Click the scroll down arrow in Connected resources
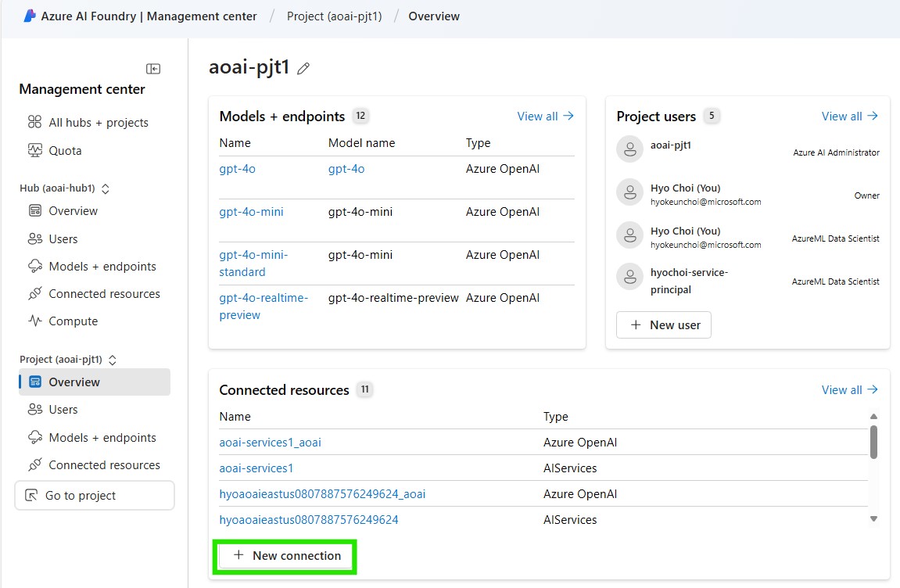This screenshot has height=588, width=900. click(873, 518)
